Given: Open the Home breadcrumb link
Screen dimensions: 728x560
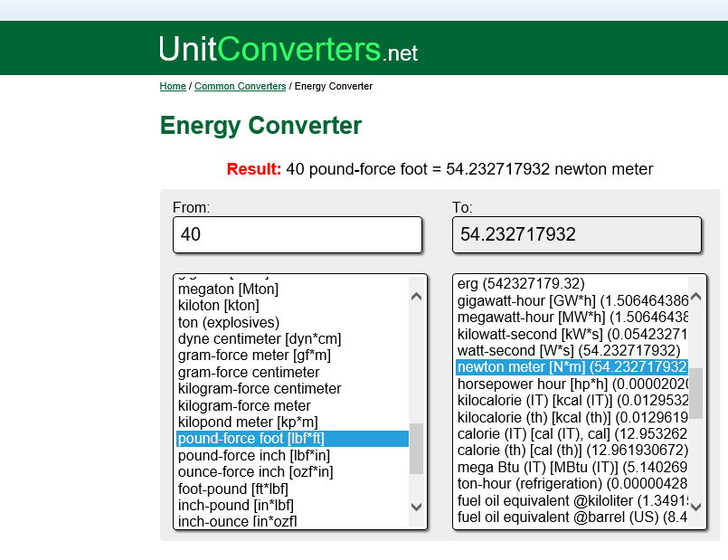Looking at the screenshot, I should (173, 87).
